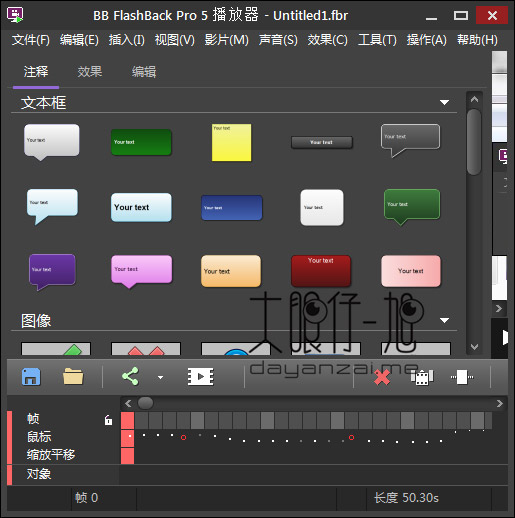The image size is (515, 518).
Task: Select the pink violet speech bubble
Action: pos(142,271)
